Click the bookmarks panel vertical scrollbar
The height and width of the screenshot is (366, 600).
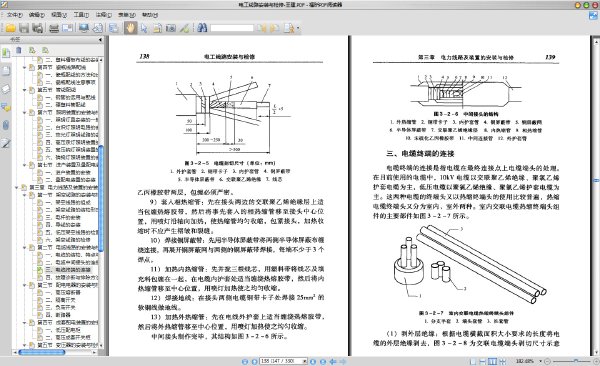(101, 199)
